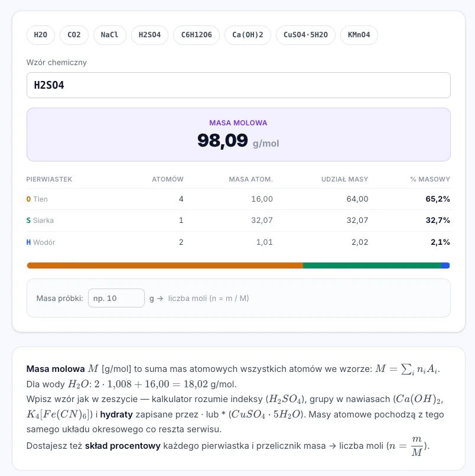Image resolution: width=475 pixels, height=476 pixels.
Task: Click the PIERWIASTEK column header
Action: click(x=49, y=179)
